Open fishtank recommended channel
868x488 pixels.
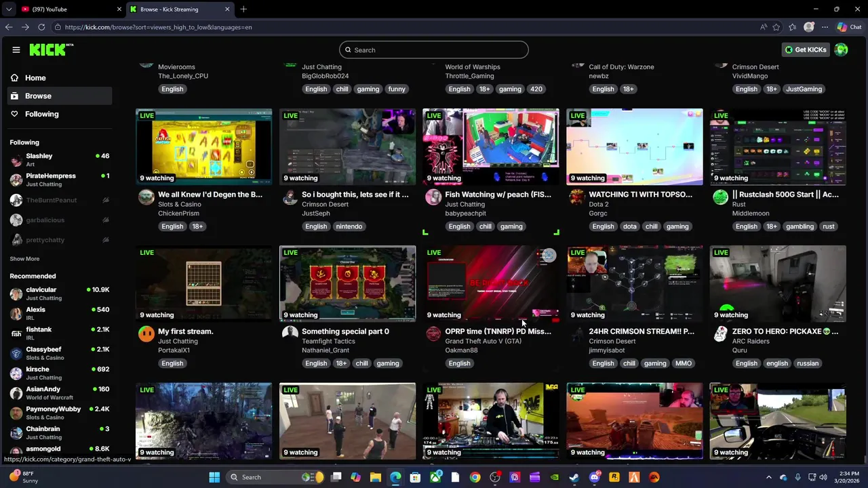[60, 333]
